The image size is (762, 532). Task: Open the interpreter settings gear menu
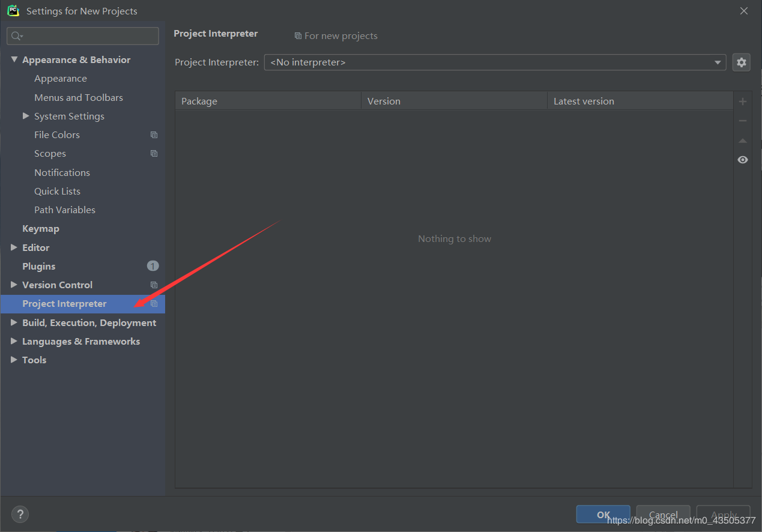point(742,62)
